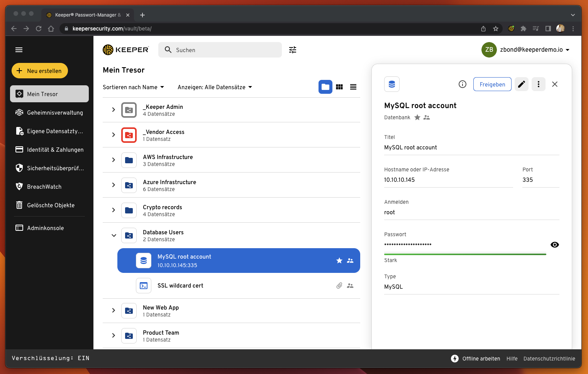Expand the _Vendor Access folder
This screenshot has height=374, width=588.
pyautogui.click(x=114, y=135)
